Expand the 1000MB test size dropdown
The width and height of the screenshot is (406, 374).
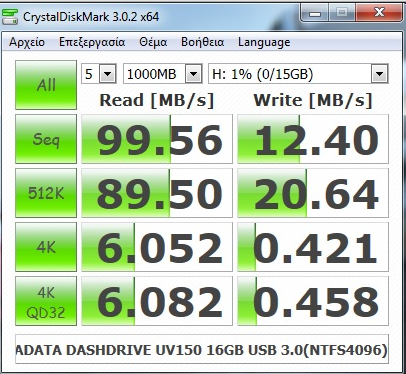tap(194, 74)
